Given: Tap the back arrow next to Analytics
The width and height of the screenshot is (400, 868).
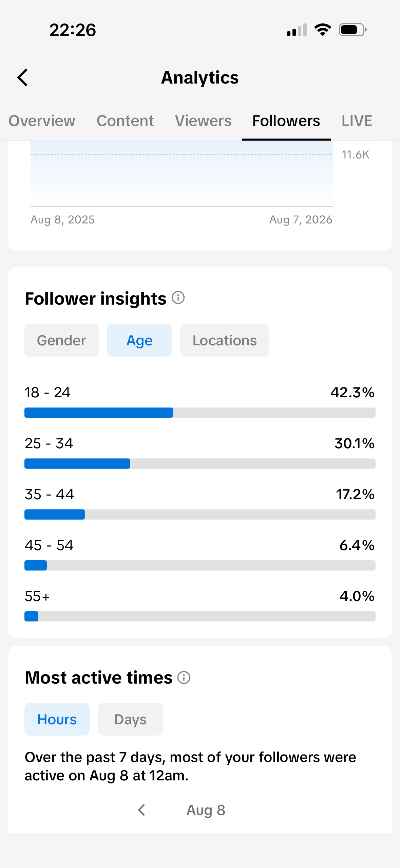Looking at the screenshot, I should (22, 77).
